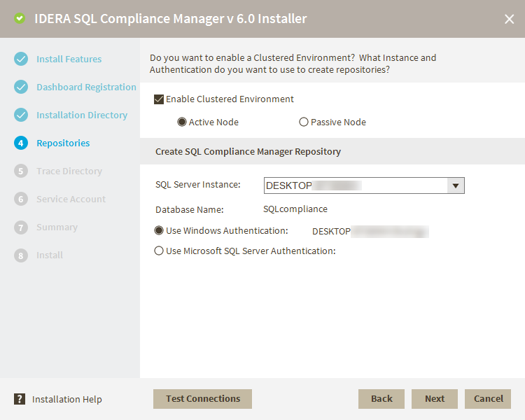525x420 pixels.
Task: Go to the Install Features step
Action: click(x=69, y=59)
